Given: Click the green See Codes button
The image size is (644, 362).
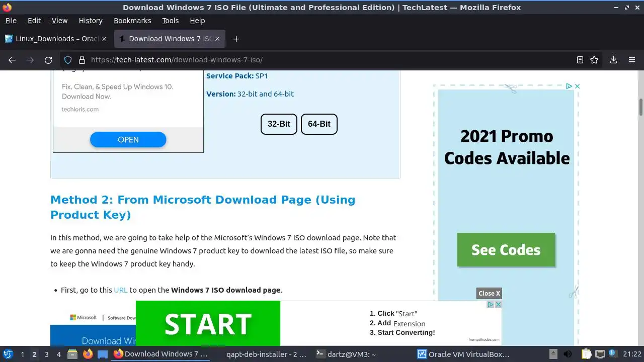Looking at the screenshot, I should click(506, 250).
